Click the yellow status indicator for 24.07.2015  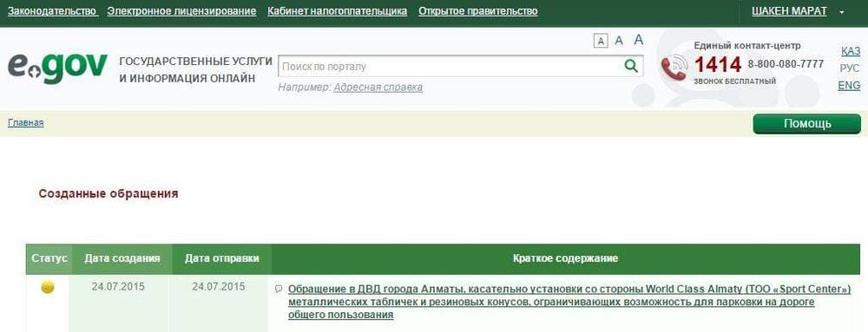(48, 287)
